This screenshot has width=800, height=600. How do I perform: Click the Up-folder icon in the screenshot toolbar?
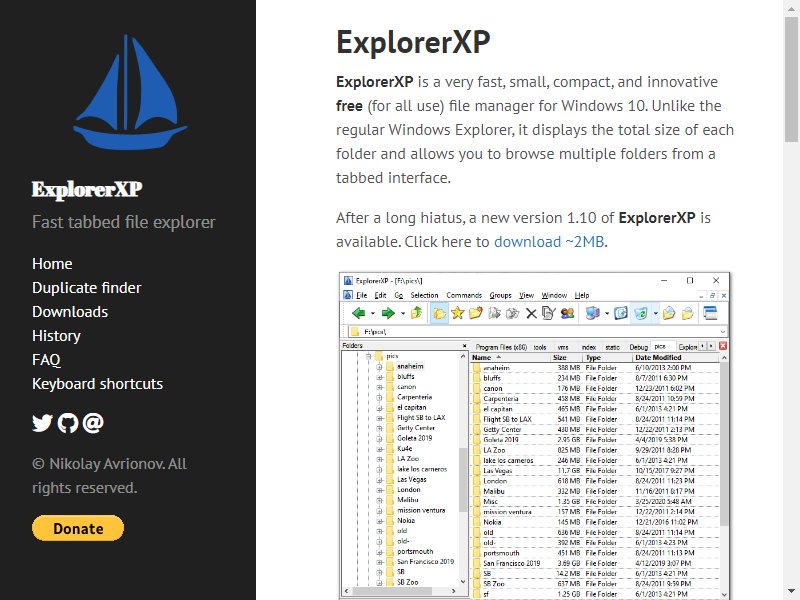(417, 313)
